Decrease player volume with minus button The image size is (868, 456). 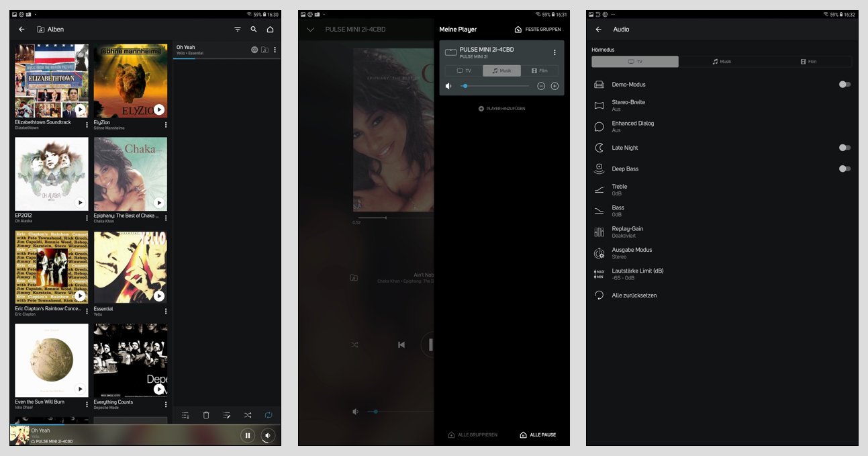(x=541, y=86)
